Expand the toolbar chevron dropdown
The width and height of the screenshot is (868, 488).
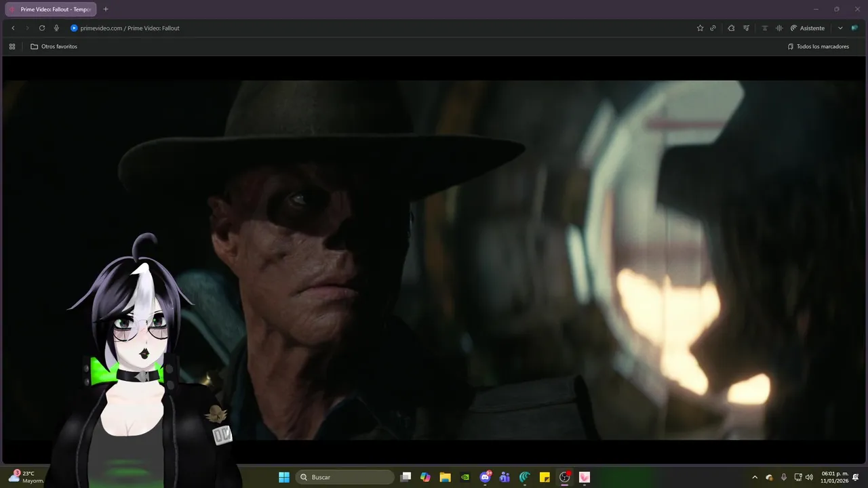coord(840,28)
